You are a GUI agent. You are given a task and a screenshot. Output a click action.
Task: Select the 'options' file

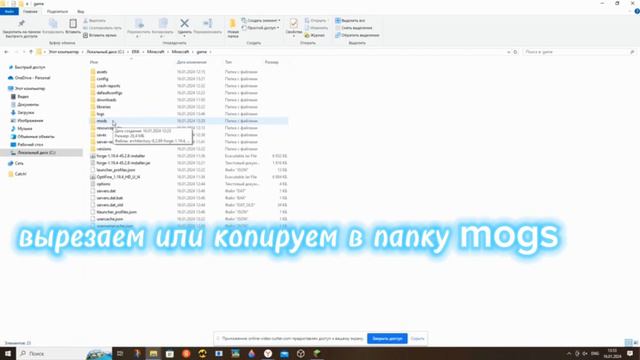click(x=103, y=184)
